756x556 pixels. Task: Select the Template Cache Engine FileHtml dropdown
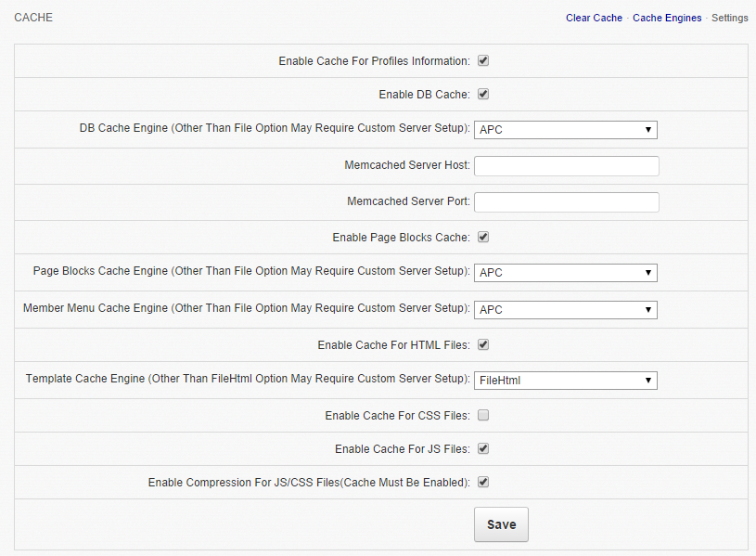(x=565, y=381)
